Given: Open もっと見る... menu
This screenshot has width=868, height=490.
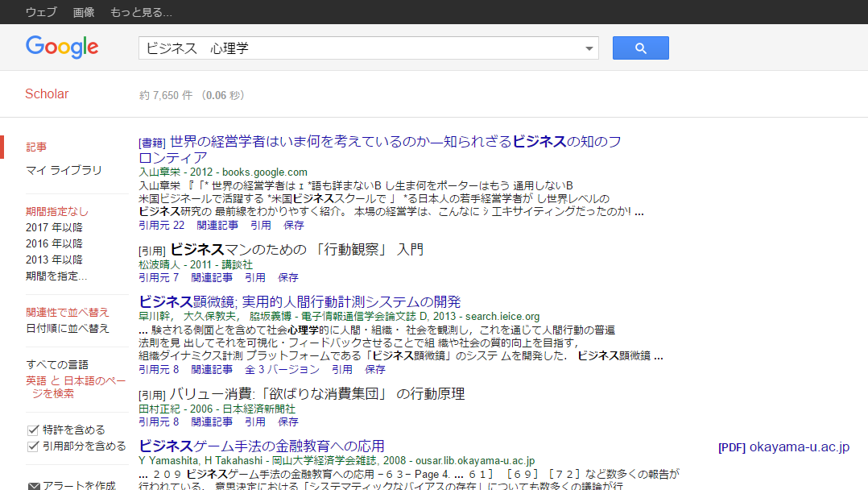Looking at the screenshot, I should (141, 12).
